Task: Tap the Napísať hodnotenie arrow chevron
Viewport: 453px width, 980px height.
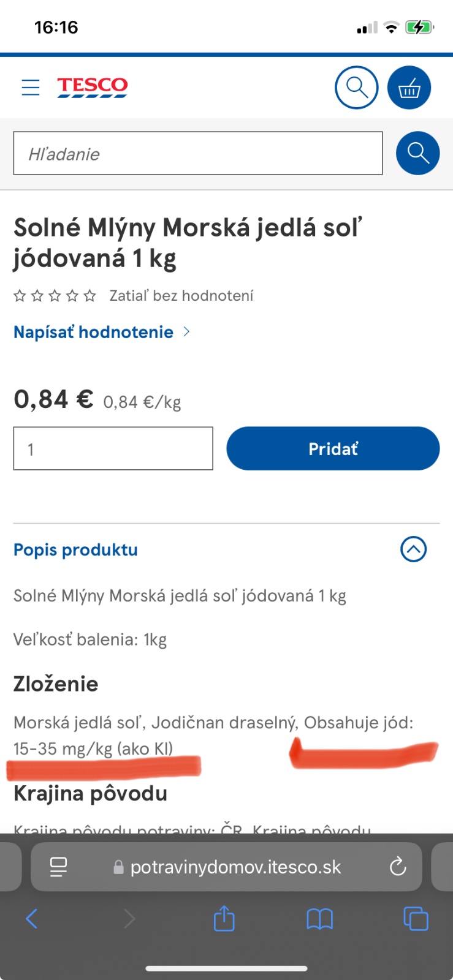Action: tap(187, 332)
